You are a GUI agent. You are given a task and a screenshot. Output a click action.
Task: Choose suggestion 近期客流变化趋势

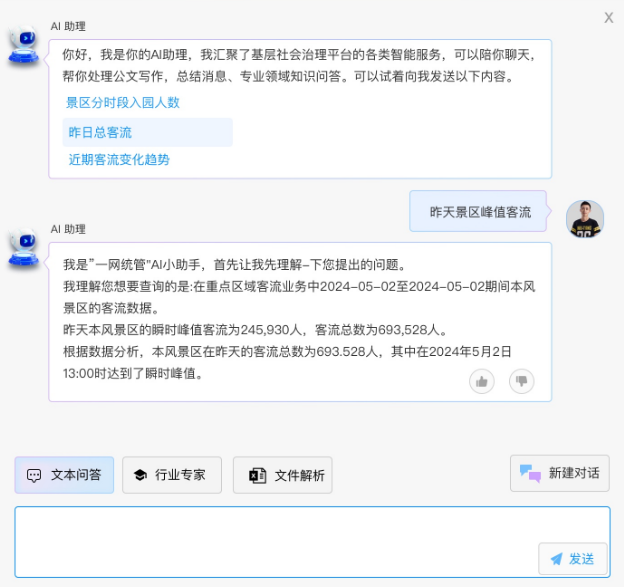pyautogui.click(x=119, y=160)
